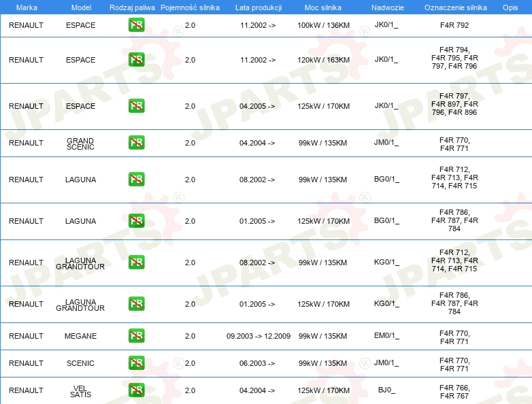The width and height of the screenshot is (532, 404).
Task: Click RENAULT in the Vel Satis row
Action: tap(26, 390)
